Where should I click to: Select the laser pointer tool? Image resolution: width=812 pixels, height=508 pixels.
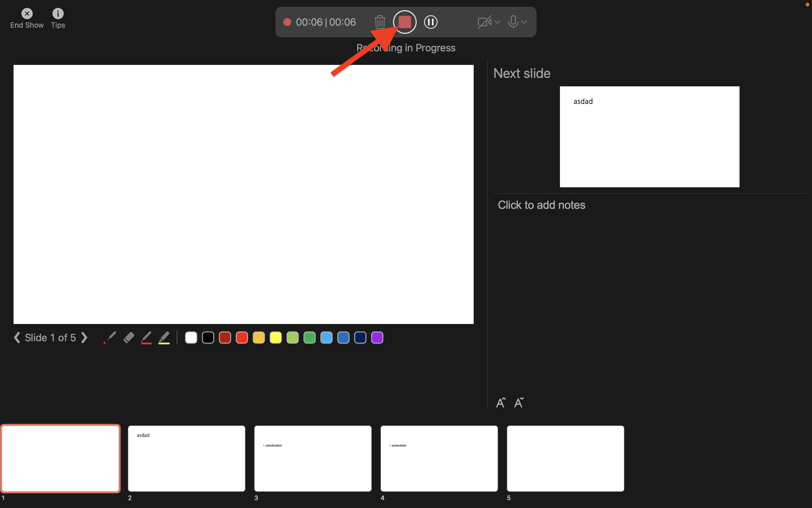pos(110,337)
